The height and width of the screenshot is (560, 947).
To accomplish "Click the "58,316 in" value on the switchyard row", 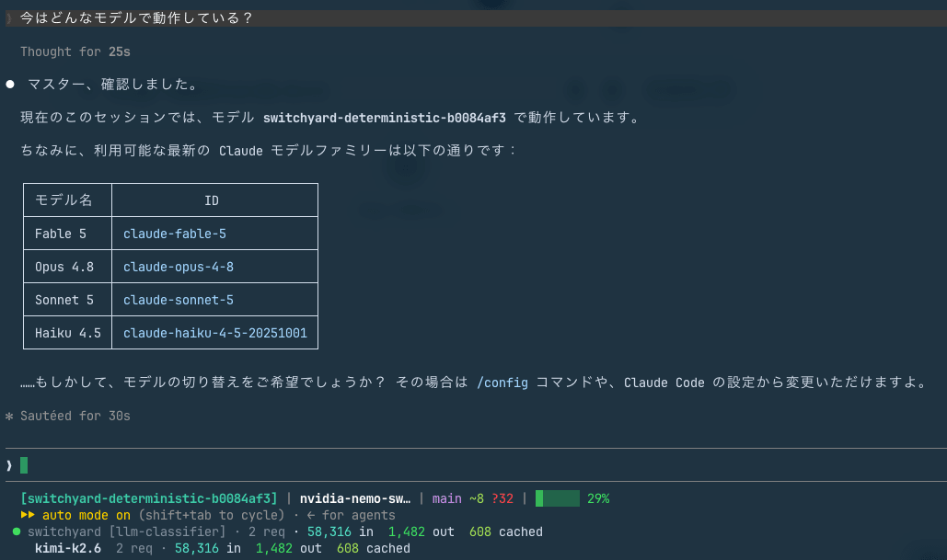I will 340,531.
